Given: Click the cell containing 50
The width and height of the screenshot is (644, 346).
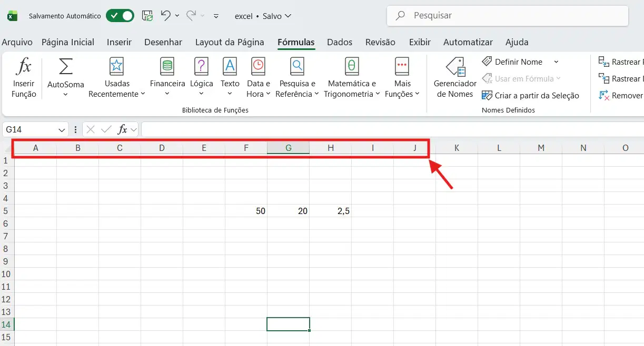Looking at the screenshot, I should click(x=246, y=211).
